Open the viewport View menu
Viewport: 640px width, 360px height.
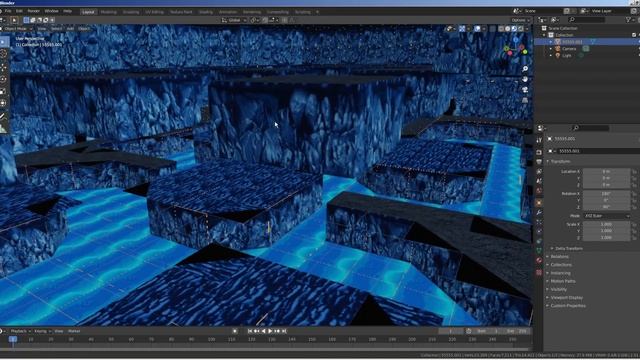pyautogui.click(x=42, y=29)
